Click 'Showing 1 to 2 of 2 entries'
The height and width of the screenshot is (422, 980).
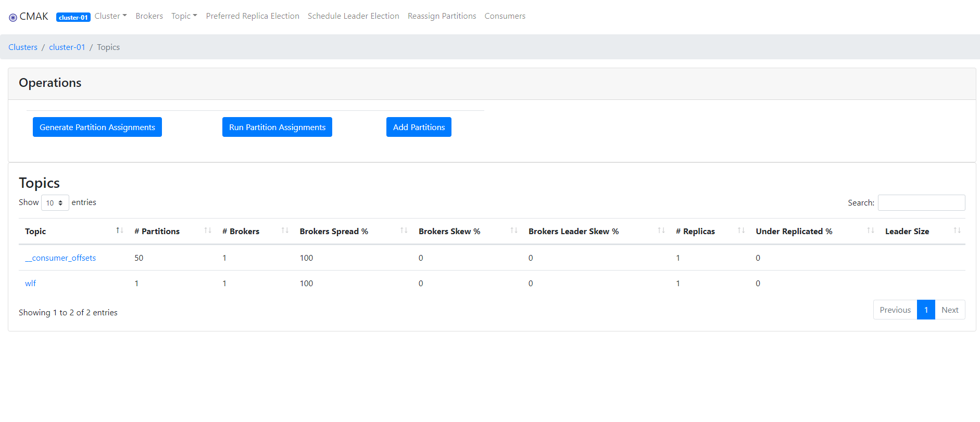click(68, 312)
